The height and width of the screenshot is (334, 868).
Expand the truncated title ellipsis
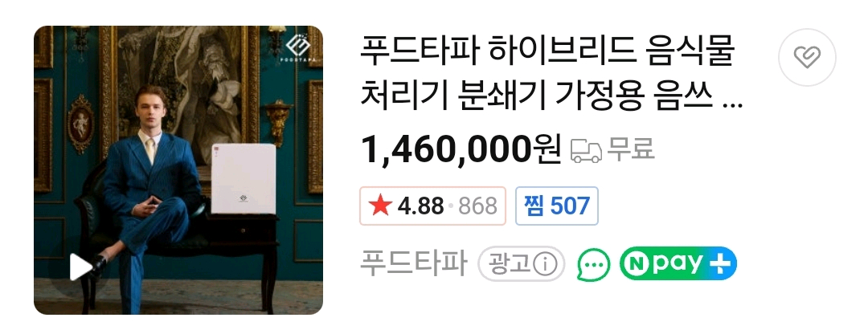point(733,105)
